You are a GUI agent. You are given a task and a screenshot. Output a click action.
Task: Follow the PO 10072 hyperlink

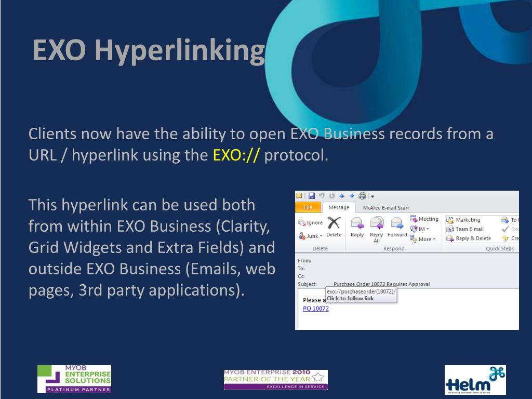tap(315, 309)
